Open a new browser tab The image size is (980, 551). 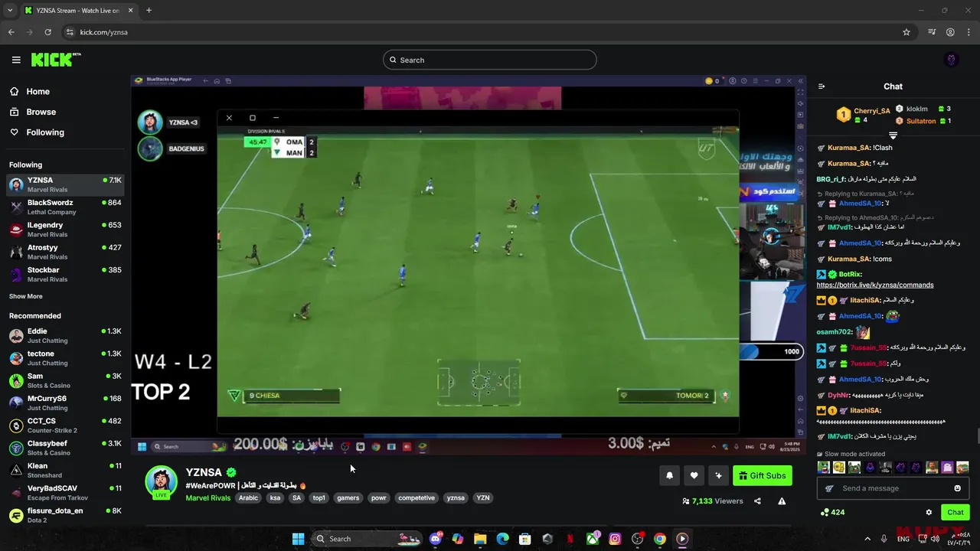[149, 10]
